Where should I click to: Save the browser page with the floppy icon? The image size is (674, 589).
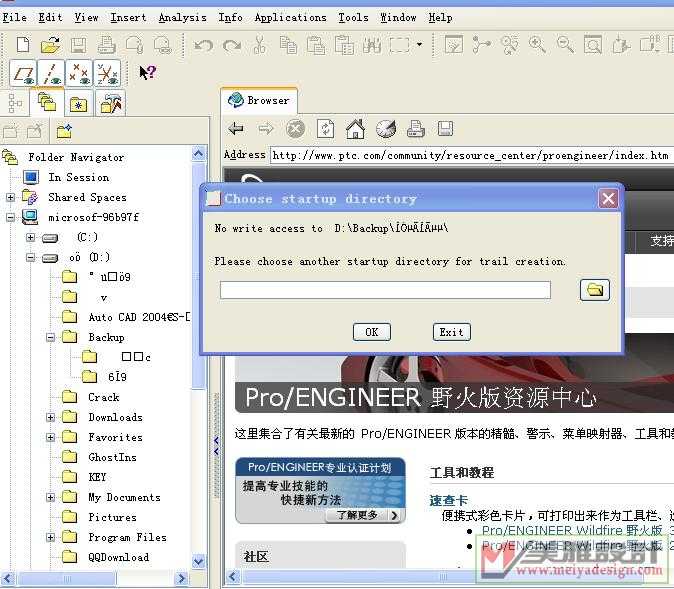pos(445,129)
